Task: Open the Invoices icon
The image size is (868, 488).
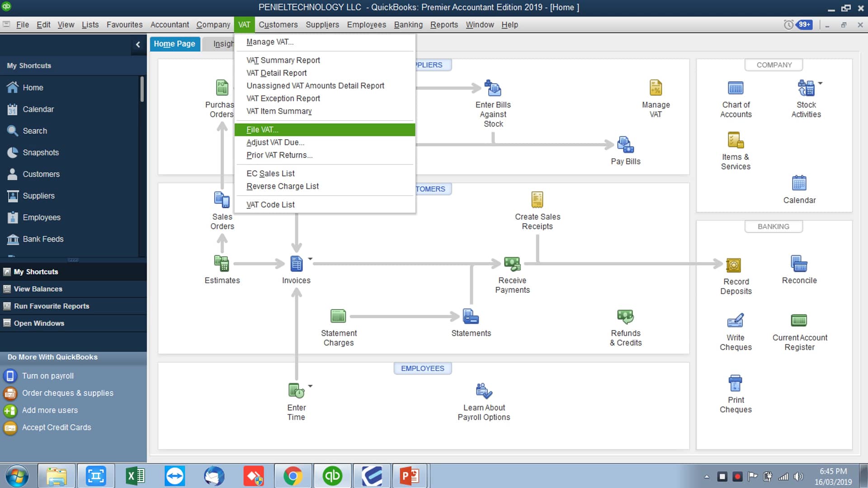Action: [296, 263]
